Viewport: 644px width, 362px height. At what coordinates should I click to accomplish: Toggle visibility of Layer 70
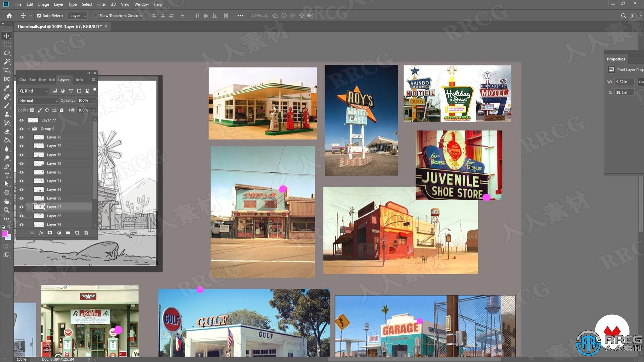pyautogui.click(x=22, y=137)
